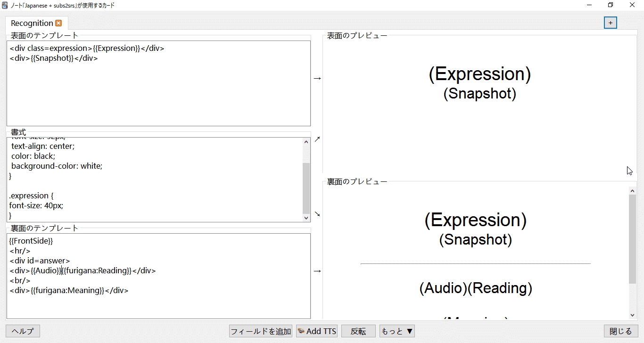Viewport: 644px width, 343px height.
Task: Click the '.expression {' selector line
Action: 32,196
